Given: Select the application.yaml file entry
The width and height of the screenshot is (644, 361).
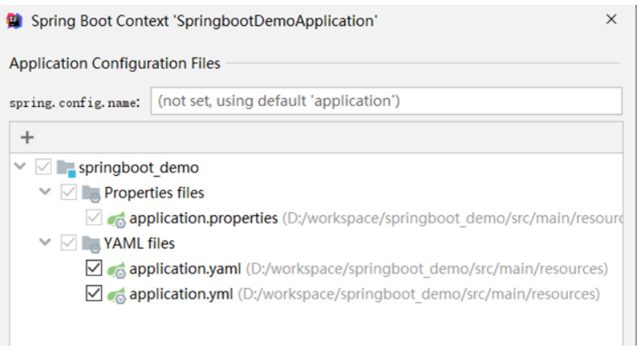Looking at the screenshot, I should [186, 269].
